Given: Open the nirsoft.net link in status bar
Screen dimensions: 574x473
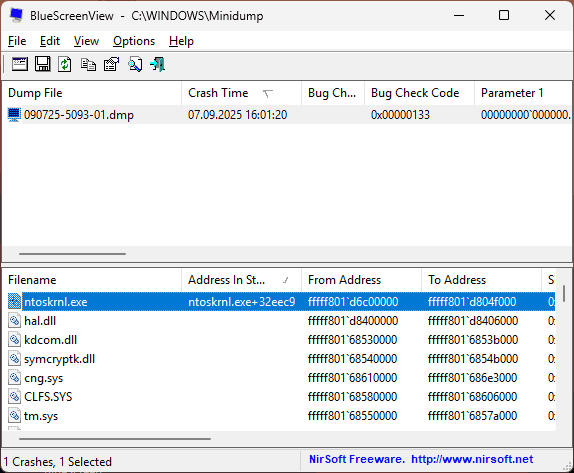Looking at the screenshot, I should (472, 459).
